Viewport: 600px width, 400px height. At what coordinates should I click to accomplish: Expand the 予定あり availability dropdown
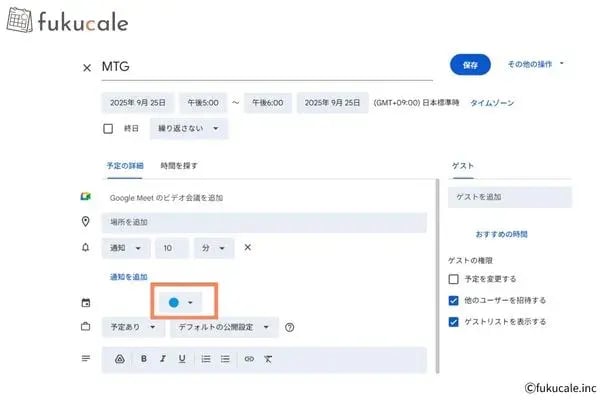(132, 327)
